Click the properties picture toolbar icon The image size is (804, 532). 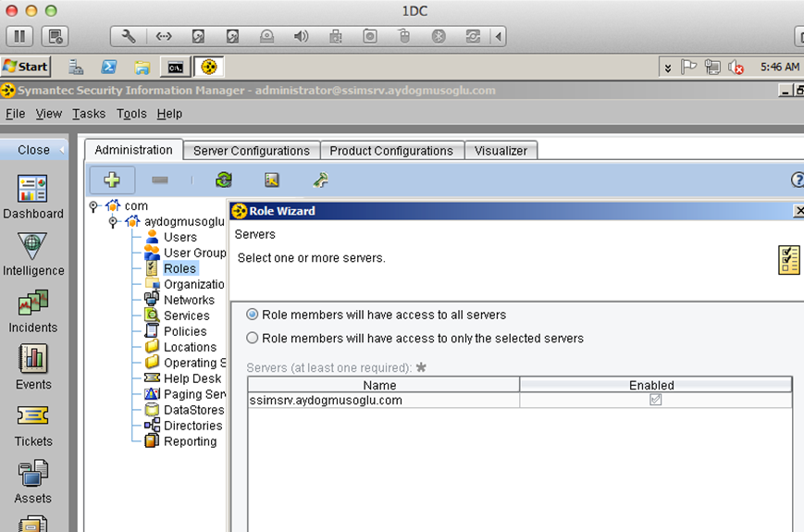click(272, 179)
